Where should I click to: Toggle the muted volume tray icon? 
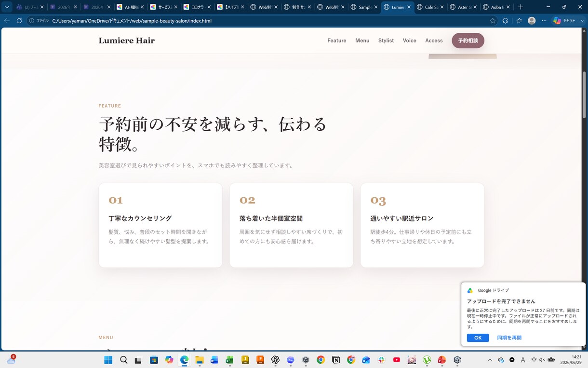(542, 360)
